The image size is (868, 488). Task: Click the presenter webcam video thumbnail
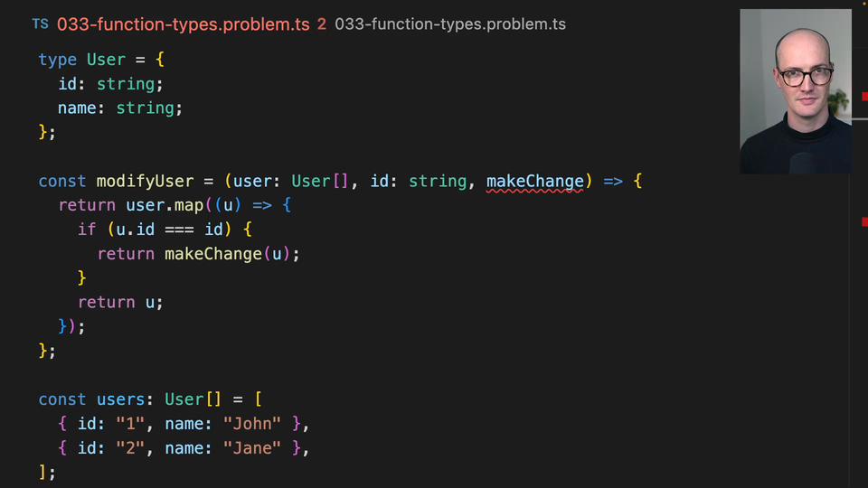pos(796,91)
